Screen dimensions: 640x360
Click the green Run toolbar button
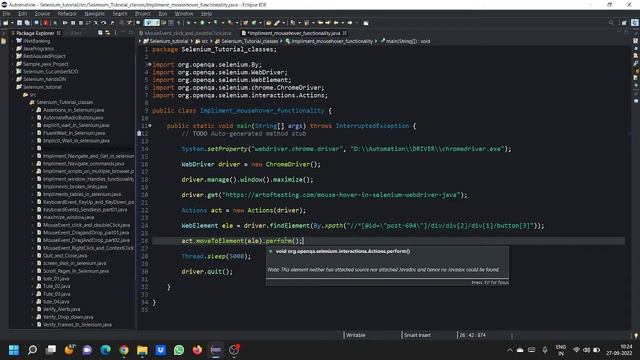(x=202, y=23)
